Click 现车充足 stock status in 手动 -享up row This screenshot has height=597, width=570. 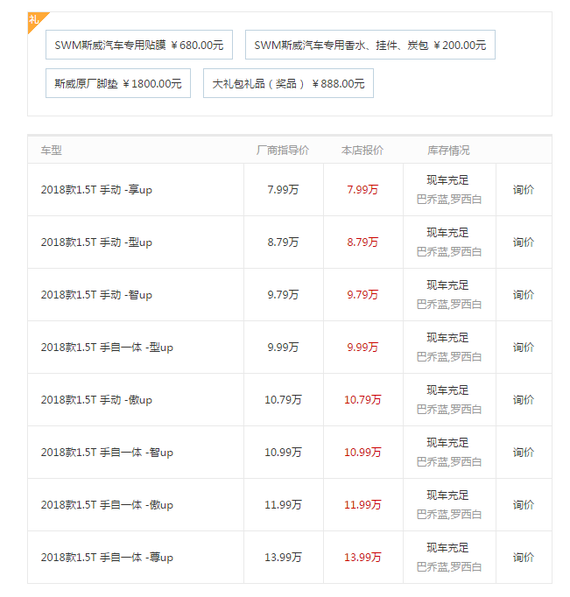(448, 180)
